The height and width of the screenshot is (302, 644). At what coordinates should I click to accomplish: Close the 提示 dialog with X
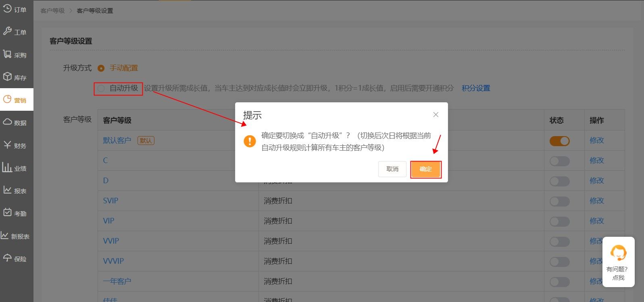pyautogui.click(x=436, y=115)
